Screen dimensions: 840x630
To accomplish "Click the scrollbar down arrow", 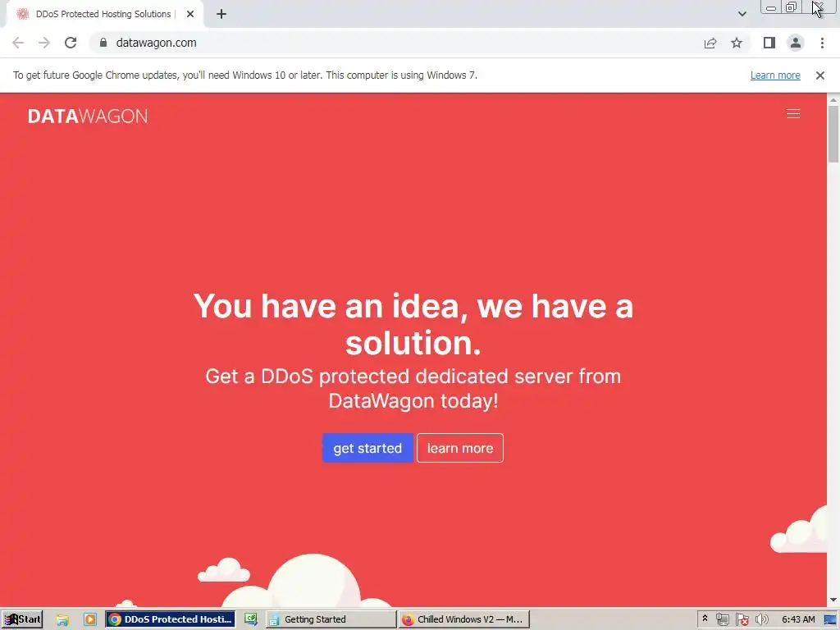I will tap(833, 600).
